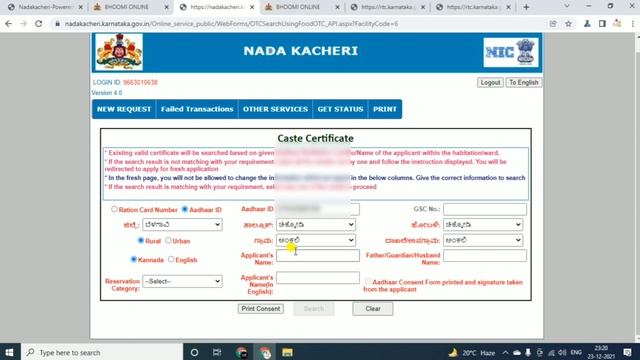The height and width of the screenshot is (360, 640).
Task: Select Ration Card Number radio button
Action: pos(114,209)
